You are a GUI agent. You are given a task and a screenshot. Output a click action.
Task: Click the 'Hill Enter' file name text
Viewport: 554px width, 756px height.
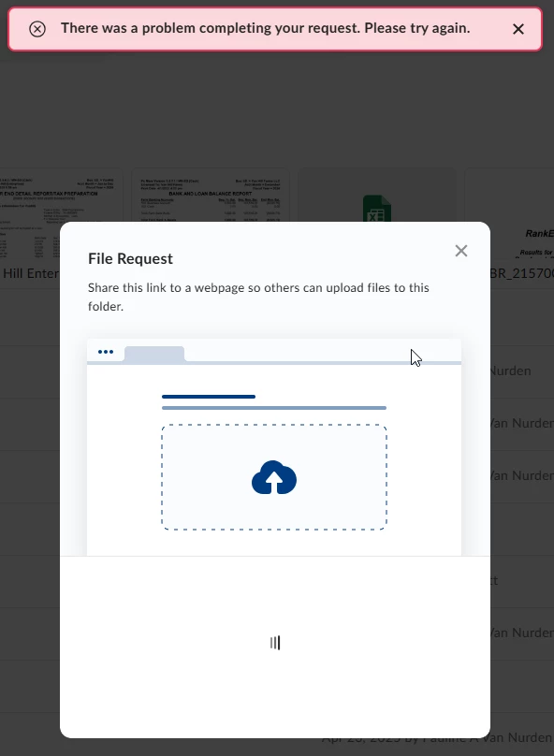31,273
